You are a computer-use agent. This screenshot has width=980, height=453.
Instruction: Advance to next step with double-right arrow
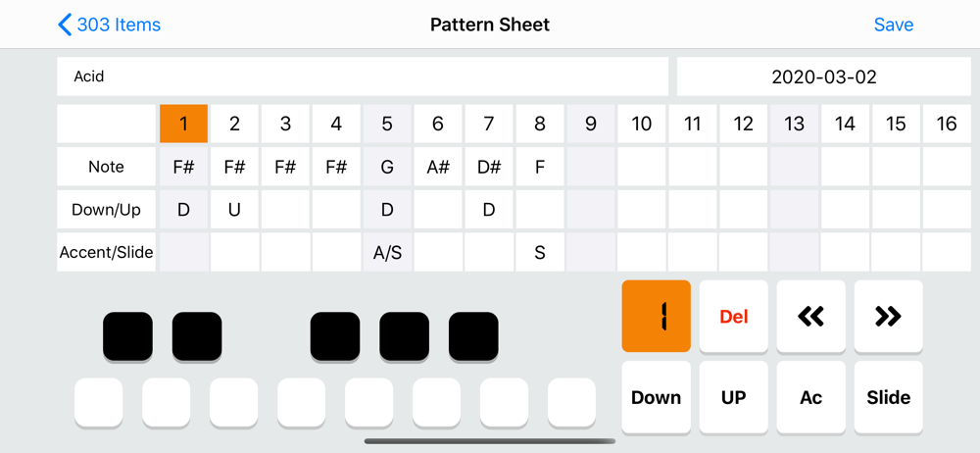point(888,317)
